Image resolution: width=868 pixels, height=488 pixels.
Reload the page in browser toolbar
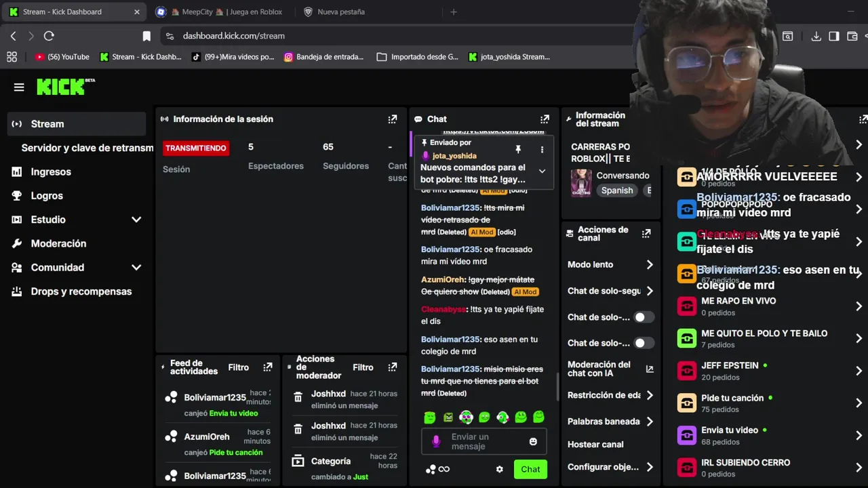coord(49,36)
